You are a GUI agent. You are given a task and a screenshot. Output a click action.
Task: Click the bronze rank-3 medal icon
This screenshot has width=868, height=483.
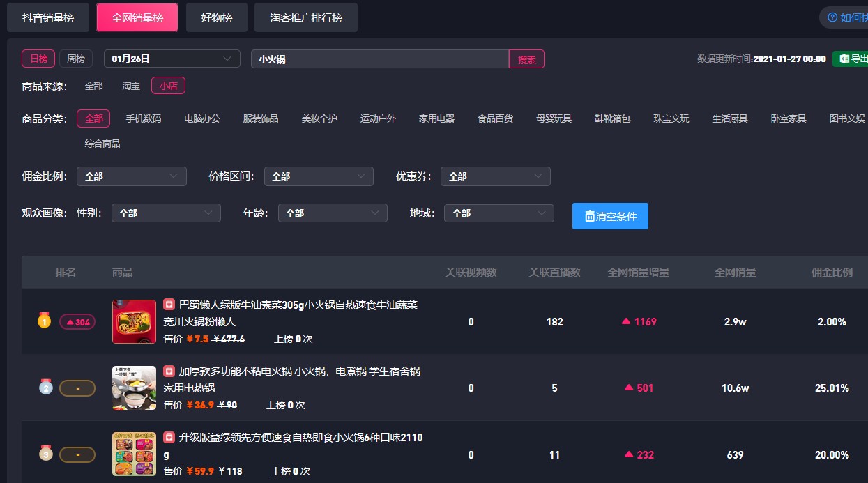pos(45,454)
